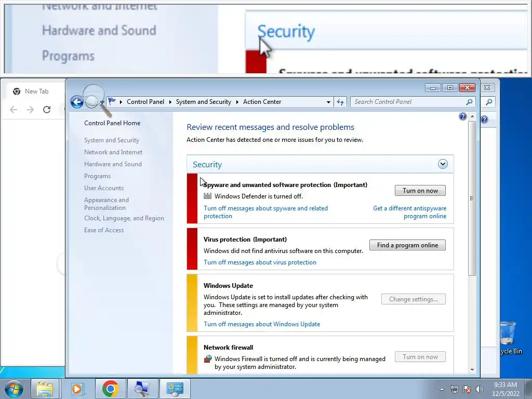This screenshot has height=399, width=532.
Task: Open the recent pages dropdown next to back button
Action: point(102,102)
